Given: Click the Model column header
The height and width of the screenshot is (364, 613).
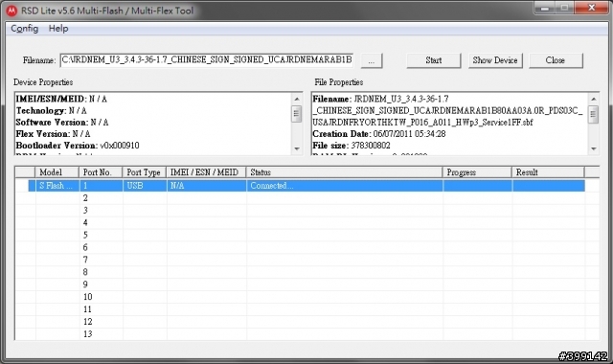Looking at the screenshot, I should click(57, 172).
